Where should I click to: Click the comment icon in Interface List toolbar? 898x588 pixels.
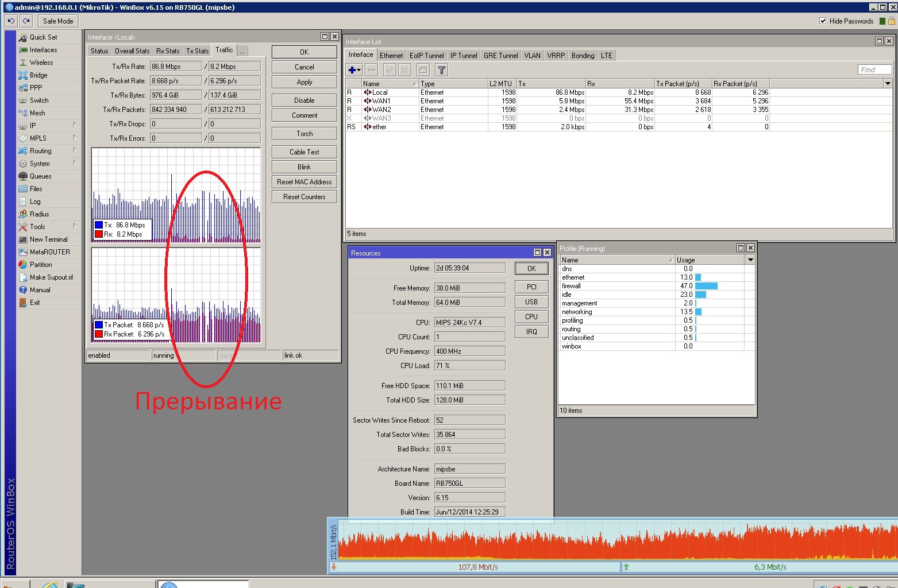[423, 70]
